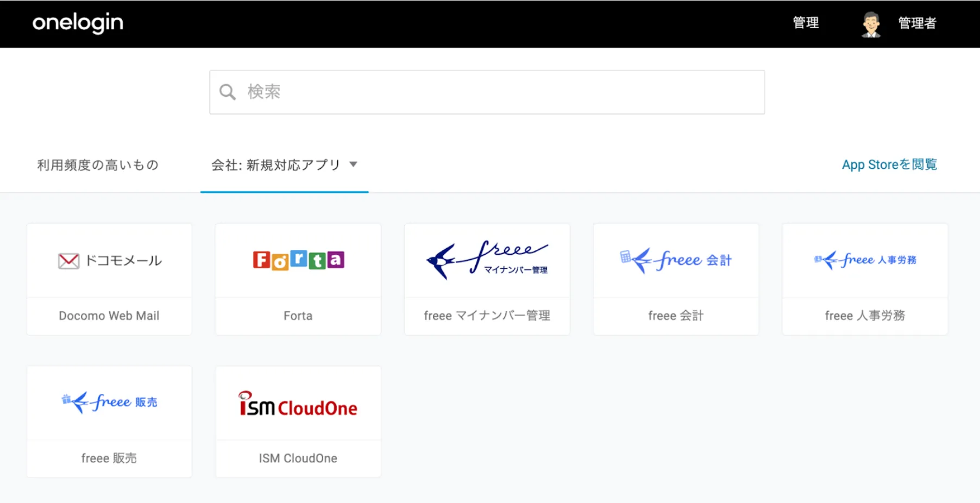Select the 会社: 新規対応アプリ tab

(276, 165)
